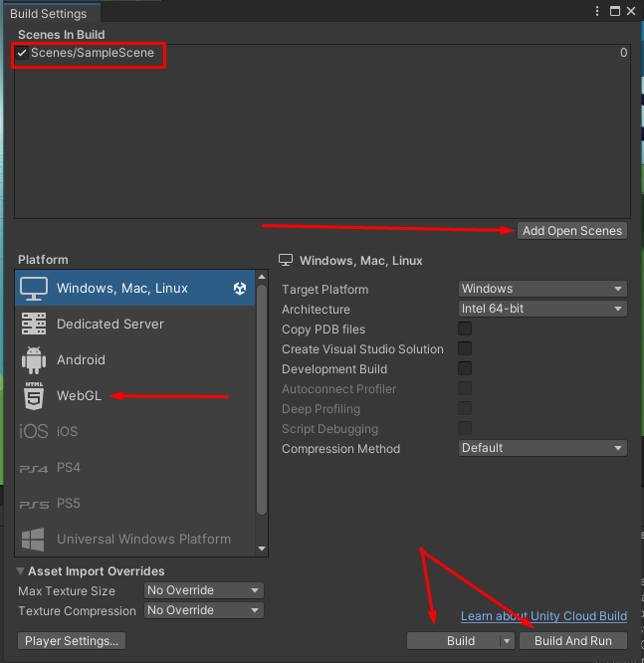Select the PS4 platform icon
The width and height of the screenshot is (644, 663).
(34, 468)
